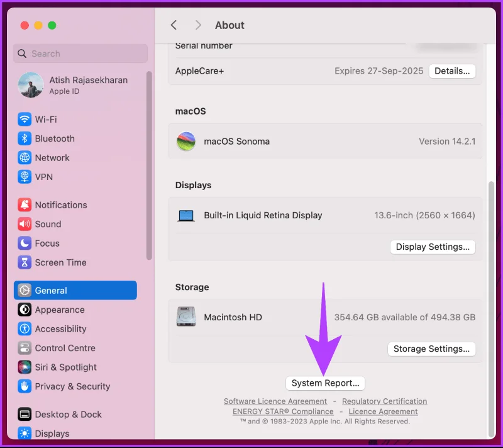Select Privacy & Security label

coord(72,386)
